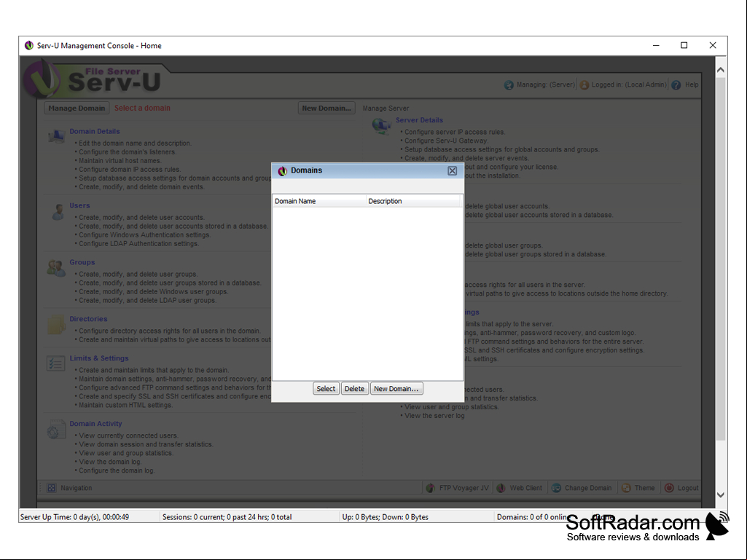The image size is (747, 560).
Task: Click 'Maintain custom HTML settings.' text
Action: click(x=126, y=405)
